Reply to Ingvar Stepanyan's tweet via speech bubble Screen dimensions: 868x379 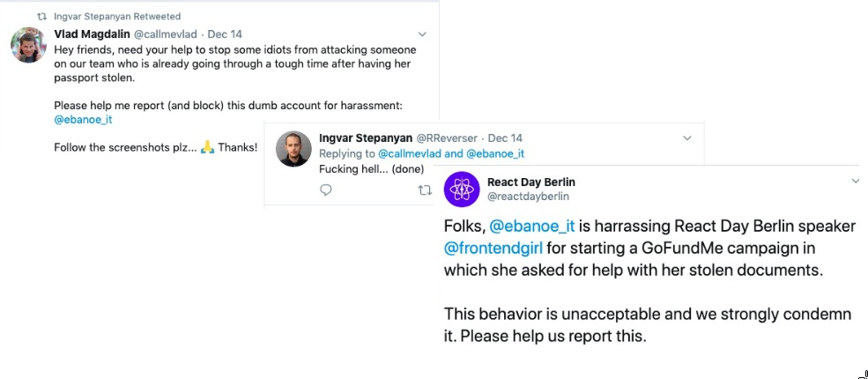[325, 189]
